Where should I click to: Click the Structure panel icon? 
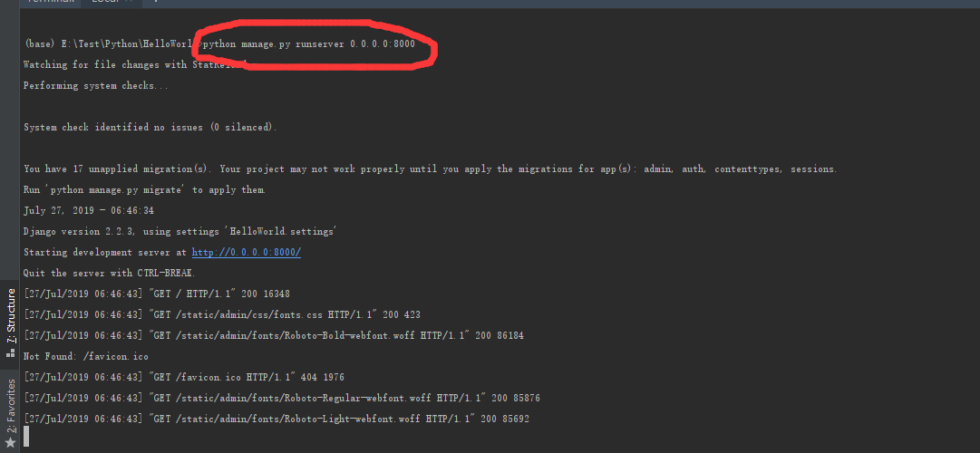(x=11, y=352)
